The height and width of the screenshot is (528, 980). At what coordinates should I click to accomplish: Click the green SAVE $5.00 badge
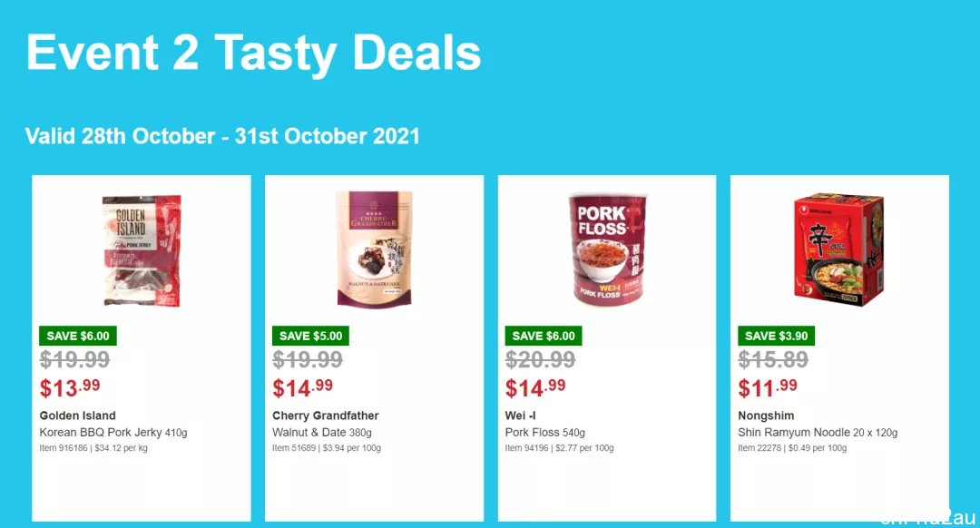[x=310, y=336]
